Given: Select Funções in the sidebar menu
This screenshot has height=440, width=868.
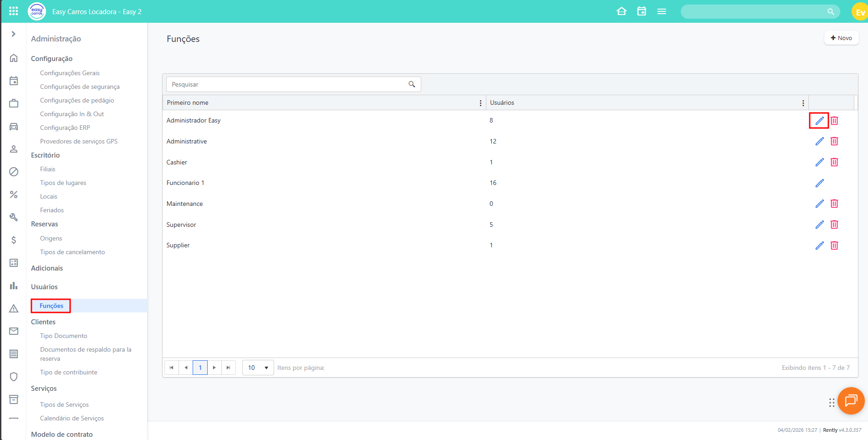Looking at the screenshot, I should (51, 306).
